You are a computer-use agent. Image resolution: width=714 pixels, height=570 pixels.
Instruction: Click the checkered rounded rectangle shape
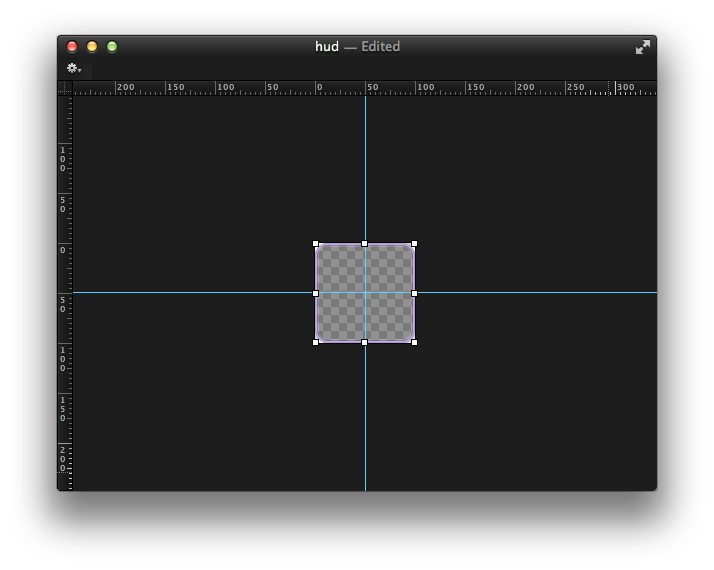coord(342,271)
